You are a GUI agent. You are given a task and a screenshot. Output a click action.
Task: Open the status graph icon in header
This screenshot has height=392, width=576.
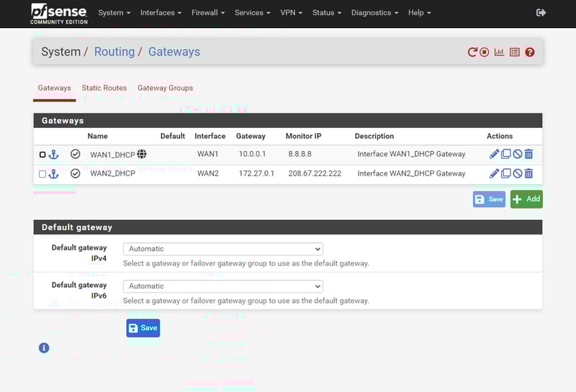click(499, 53)
